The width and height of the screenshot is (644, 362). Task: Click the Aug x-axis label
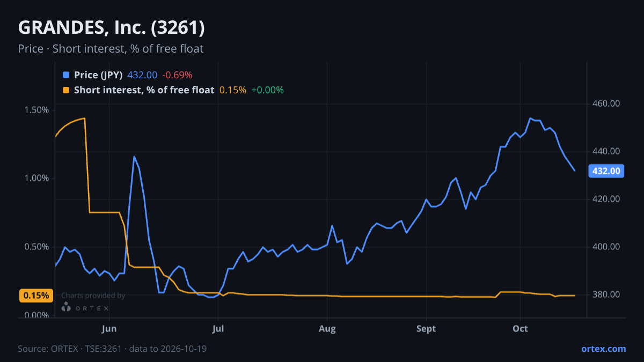(327, 328)
